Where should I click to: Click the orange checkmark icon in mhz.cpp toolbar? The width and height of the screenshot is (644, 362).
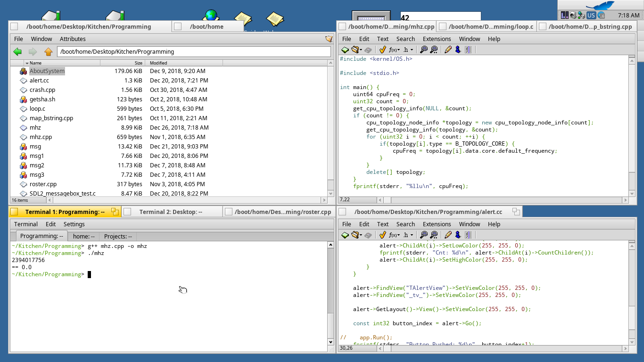[382, 49]
